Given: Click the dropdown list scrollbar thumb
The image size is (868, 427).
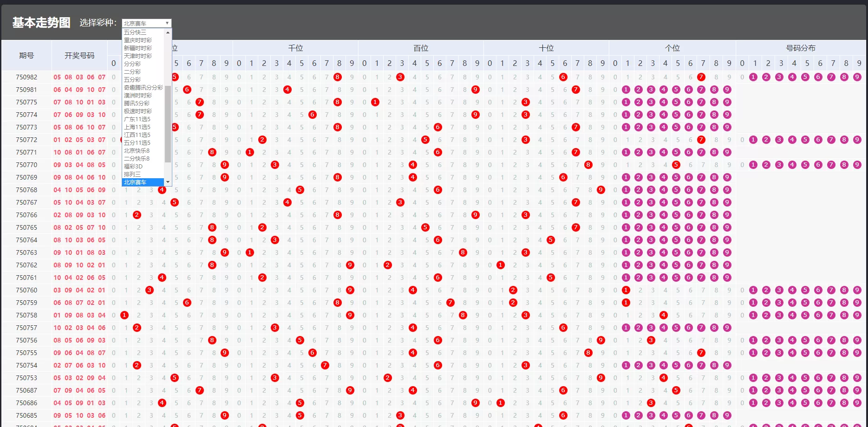Looking at the screenshot, I should (x=168, y=123).
